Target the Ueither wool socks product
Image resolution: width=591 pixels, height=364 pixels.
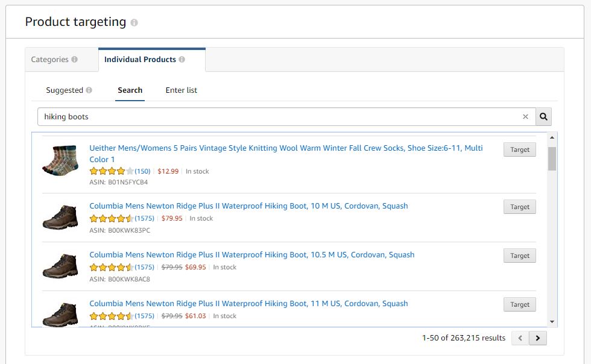(520, 149)
